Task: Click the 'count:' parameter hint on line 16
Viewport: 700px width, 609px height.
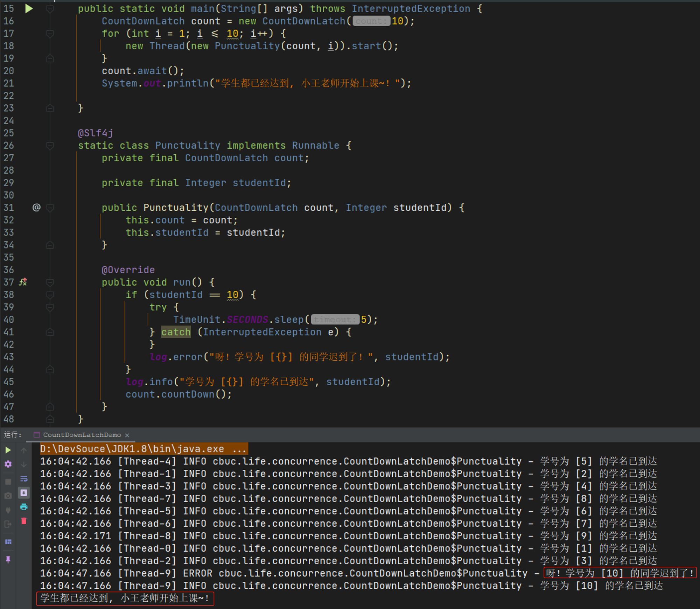Action: 371,21
